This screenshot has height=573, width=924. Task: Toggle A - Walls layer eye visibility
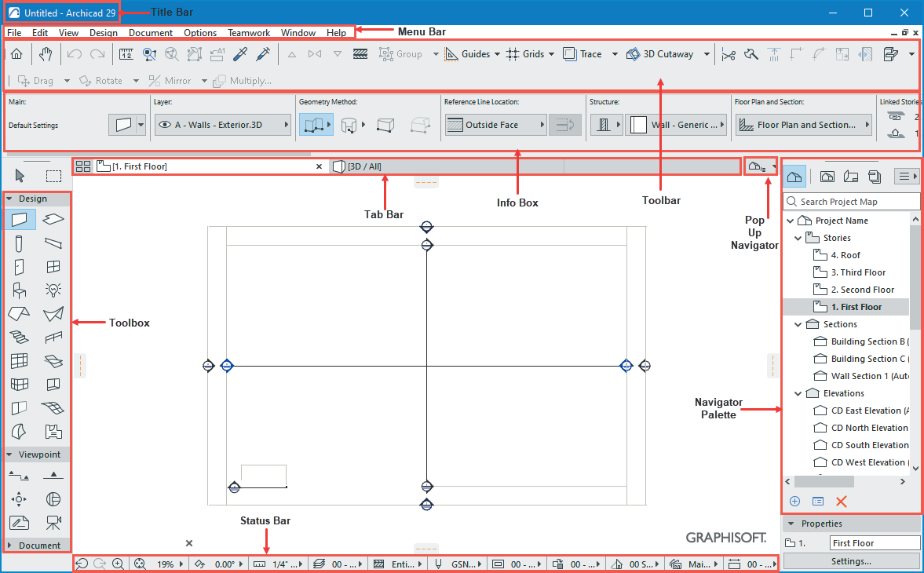click(x=165, y=125)
